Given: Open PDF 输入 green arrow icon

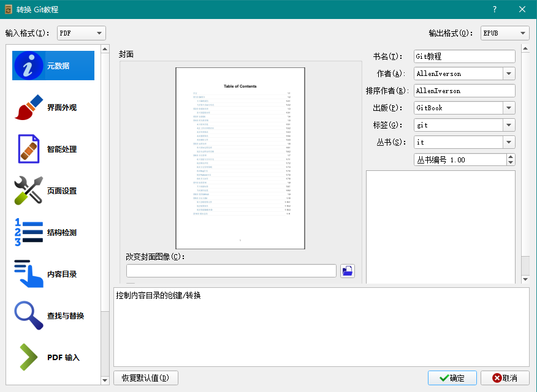Looking at the screenshot, I should (28, 357).
